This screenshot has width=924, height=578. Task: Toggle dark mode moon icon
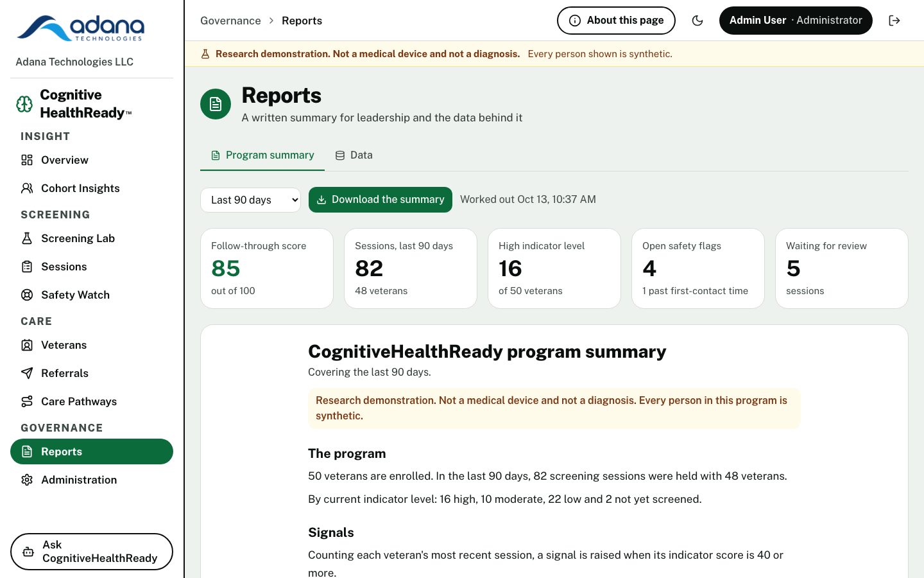[697, 21]
